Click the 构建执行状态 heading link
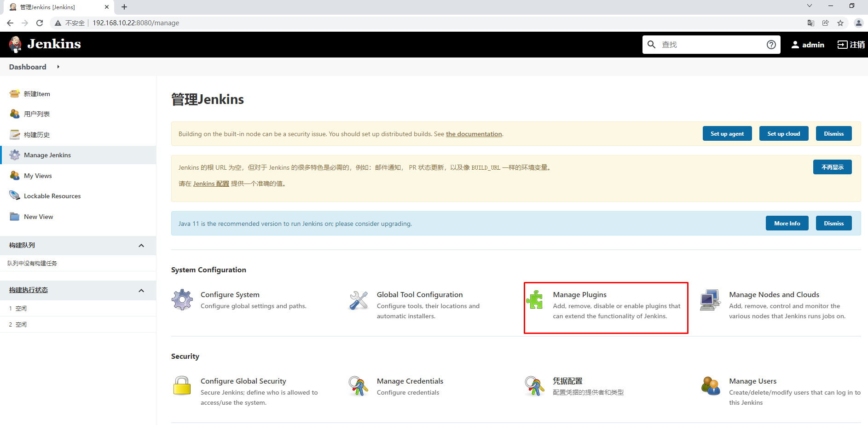868x425 pixels. pyautogui.click(x=29, y=290)
